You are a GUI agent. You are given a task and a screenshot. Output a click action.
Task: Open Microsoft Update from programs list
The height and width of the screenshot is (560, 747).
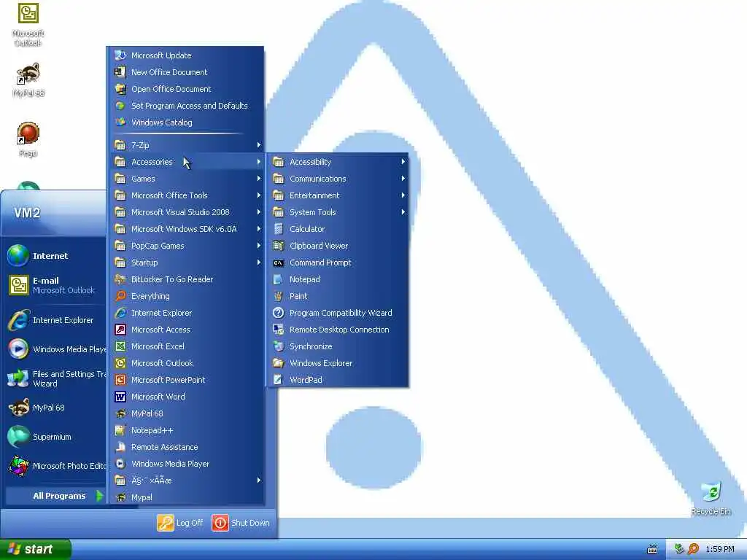pos(186,55)
